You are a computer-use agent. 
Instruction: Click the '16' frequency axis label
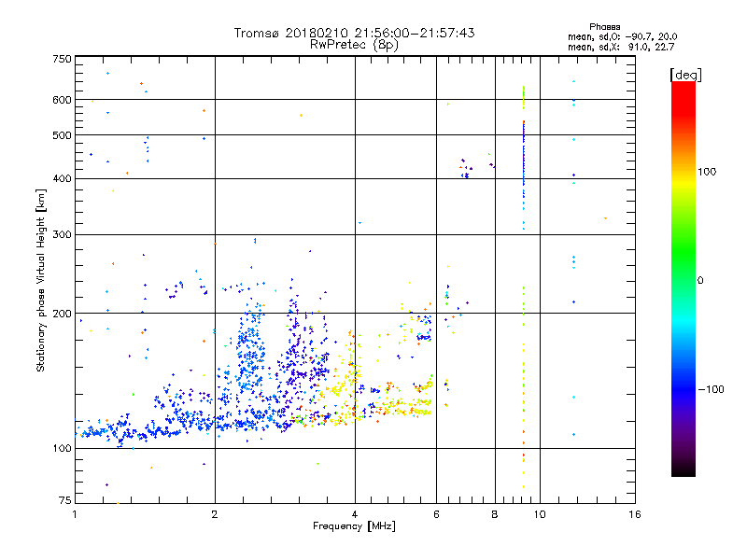(635, 514)
